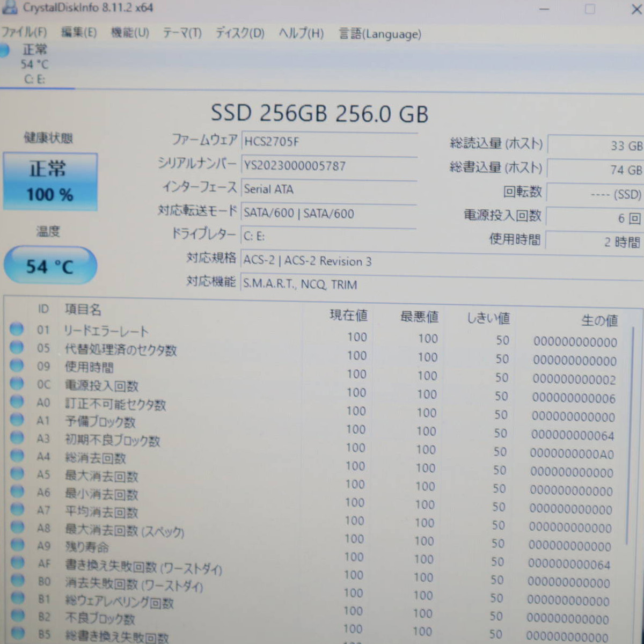
Task: Click the transfer mode field SATA/600
Action: pyautogui.click(x=329, y=214)
